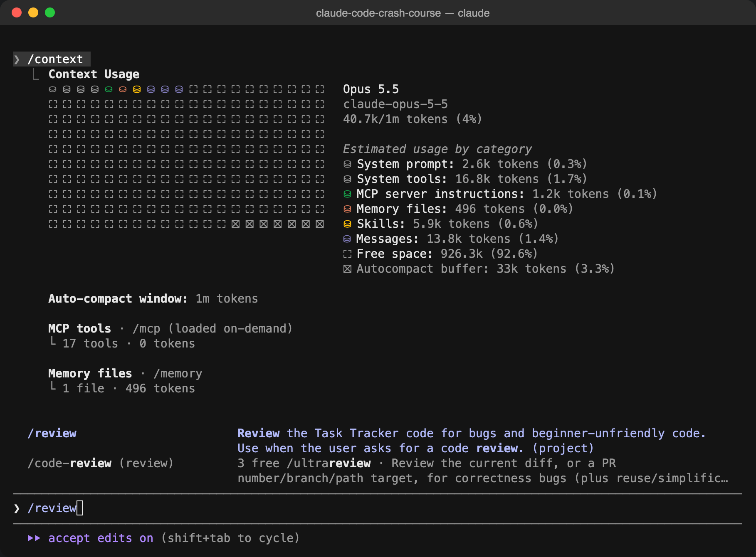Click the accept edits double-arrow icon
This screenshot has width=756, height=557.
pyautogui.click(x=34, y=538)
